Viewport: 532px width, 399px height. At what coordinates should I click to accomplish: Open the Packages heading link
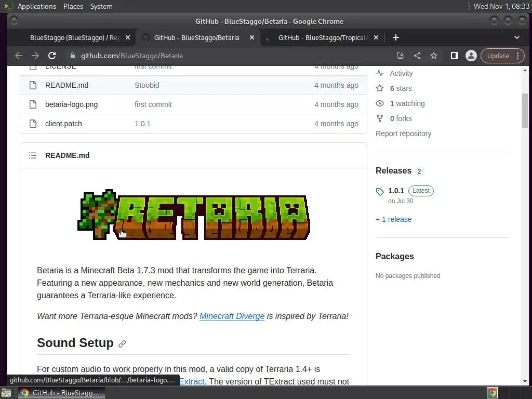[x=395, y=257]
